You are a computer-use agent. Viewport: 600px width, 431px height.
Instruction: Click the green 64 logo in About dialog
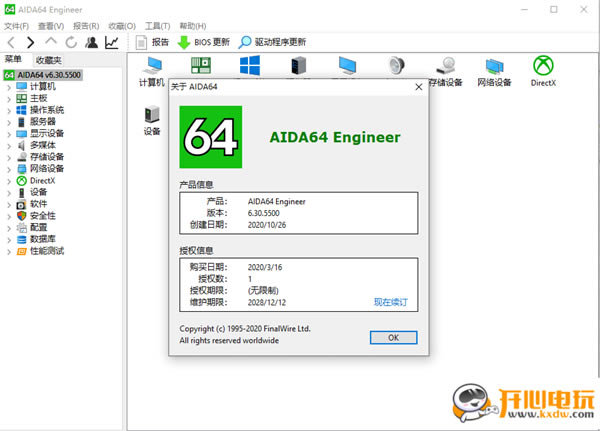click(211, 137)
